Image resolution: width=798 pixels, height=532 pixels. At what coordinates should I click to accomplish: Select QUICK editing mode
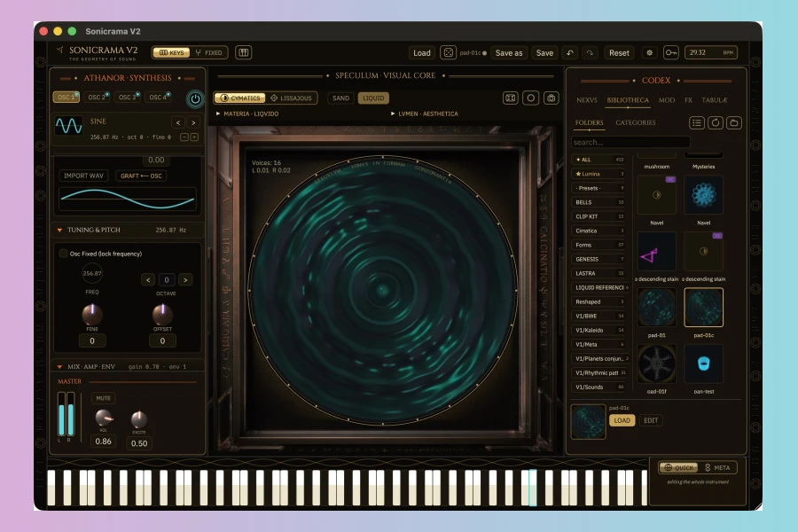tap(678, 467)
